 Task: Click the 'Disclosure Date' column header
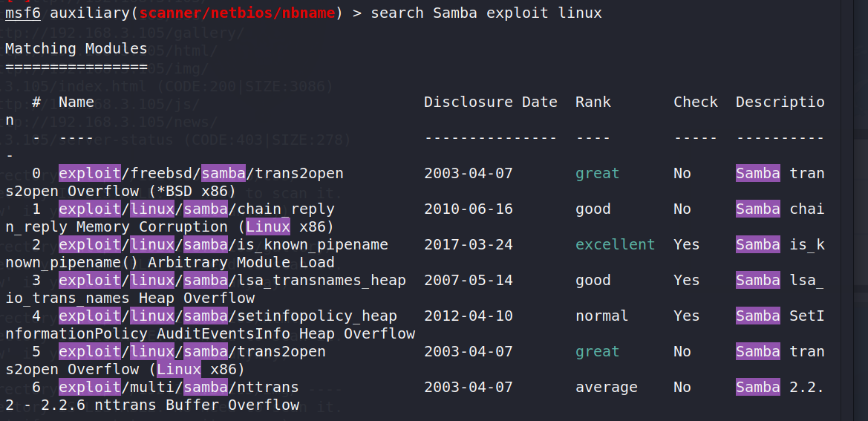(x=491, y=102)
